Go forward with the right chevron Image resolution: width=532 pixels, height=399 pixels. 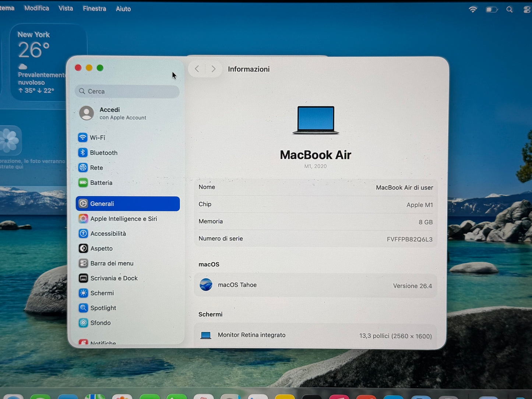213,69
